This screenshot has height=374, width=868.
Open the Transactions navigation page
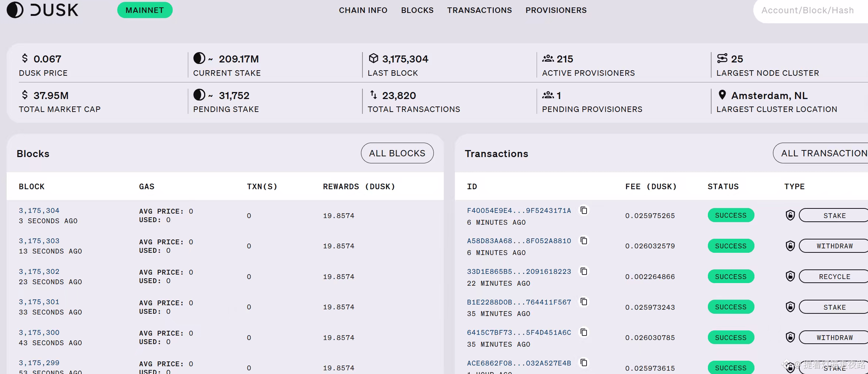click(479, 10)
